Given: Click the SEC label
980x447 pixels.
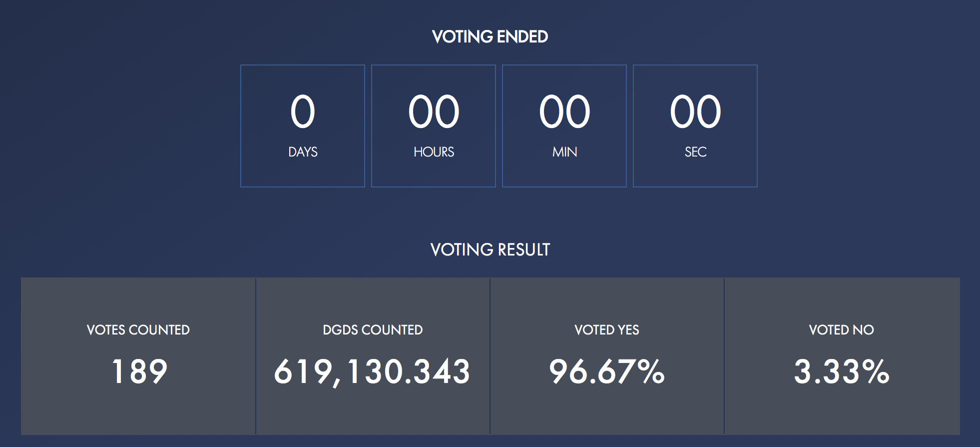Looking at the screenshot, I should (695, 152).
